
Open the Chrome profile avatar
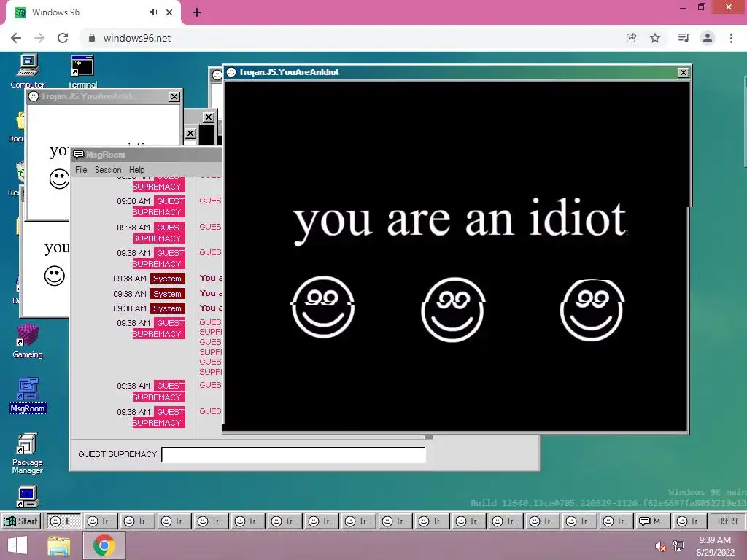pos(708,38)
